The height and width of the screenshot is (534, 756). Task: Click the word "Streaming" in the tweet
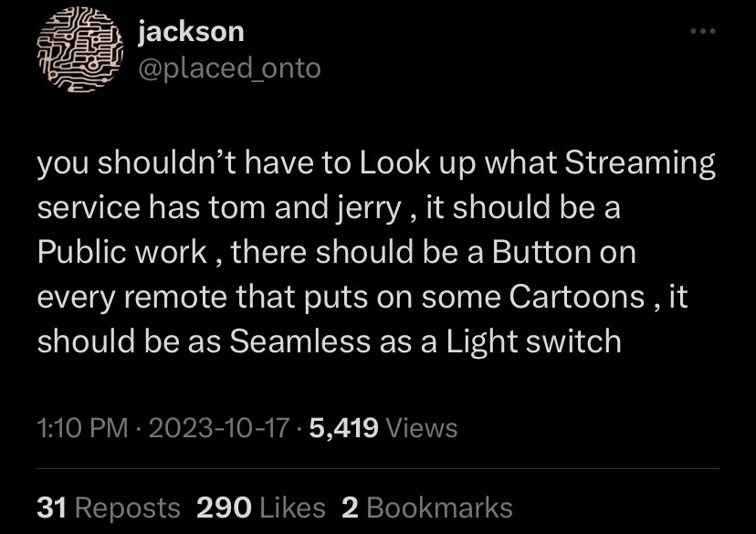coord(640,164)
